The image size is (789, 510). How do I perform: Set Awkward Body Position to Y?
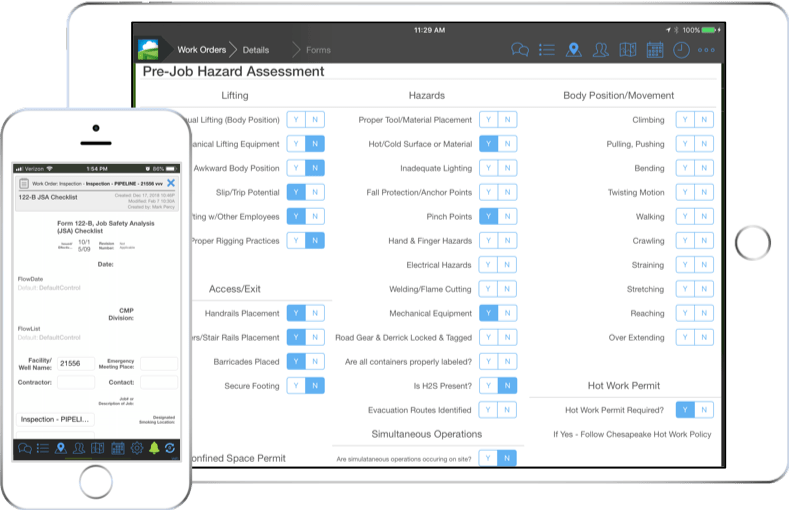[296, 168]
